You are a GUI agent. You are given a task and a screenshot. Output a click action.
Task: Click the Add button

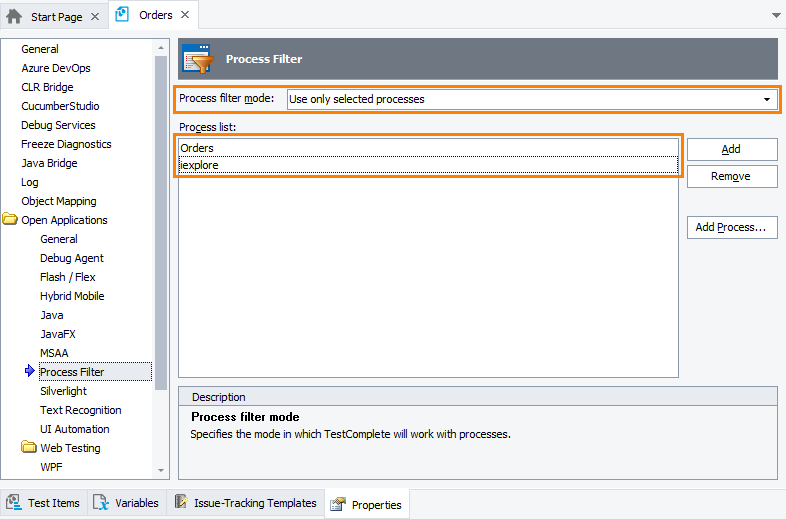click(732, 149)
